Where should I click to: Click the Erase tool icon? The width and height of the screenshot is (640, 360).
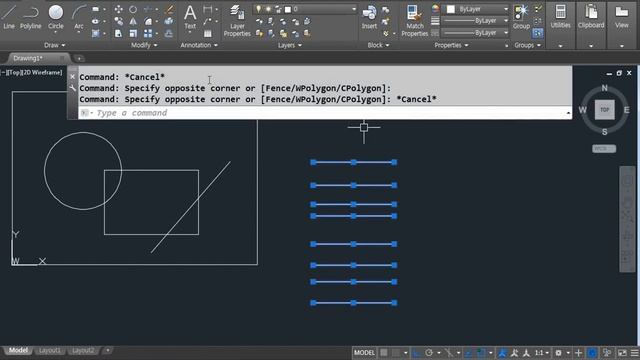pos(169,9)
